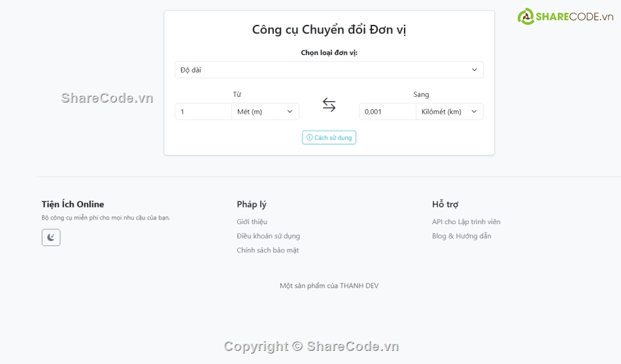Open the Điều khoản sử dụng link

(x=268, y=236)
